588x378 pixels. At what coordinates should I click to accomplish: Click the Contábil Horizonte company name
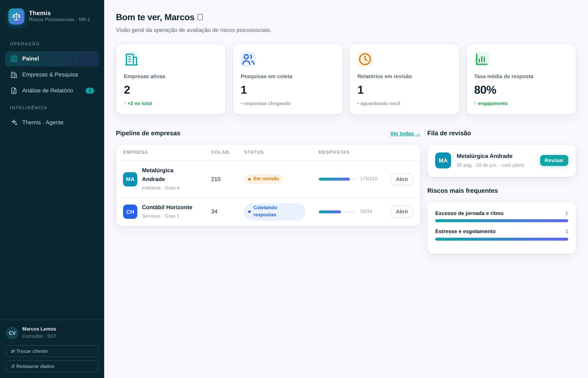167,207
